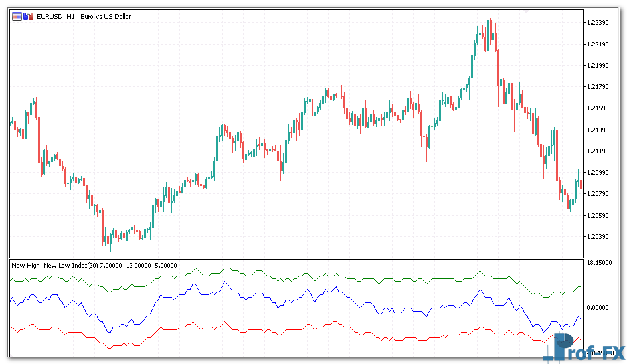Select the red indicator line
Image resolution: width=627 pixels, height=364 pixels.
click(x=159, y=330)
